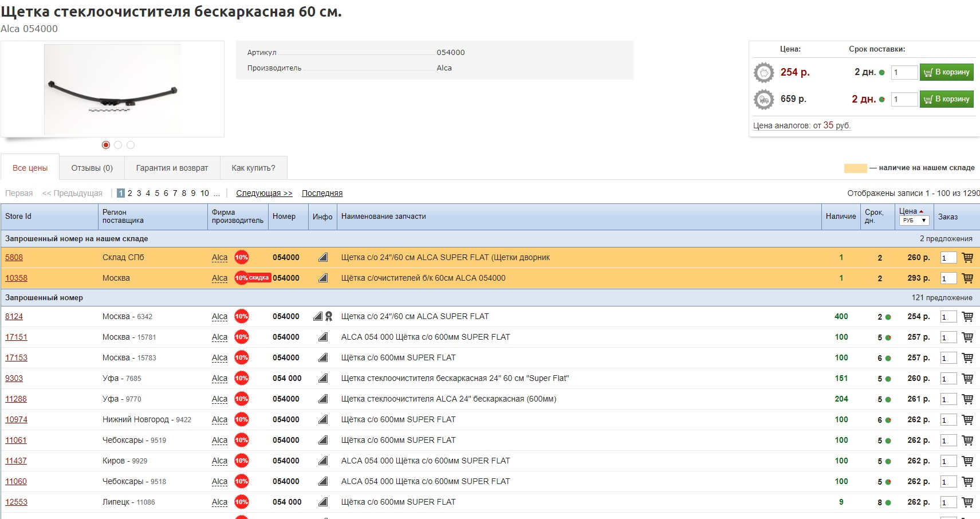Focus quantity field in row 12553
The width and height of the screenshot is (980, 519).
948,502
